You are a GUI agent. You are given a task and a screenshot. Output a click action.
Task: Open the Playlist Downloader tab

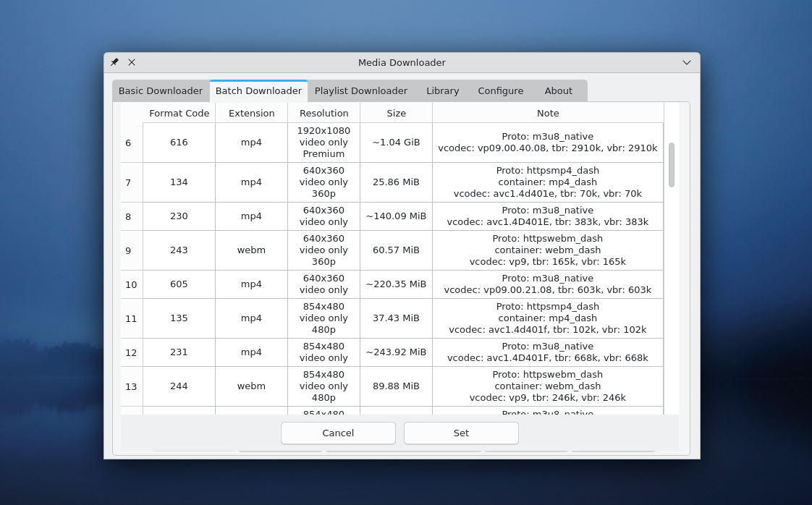[x=360, y=90]
